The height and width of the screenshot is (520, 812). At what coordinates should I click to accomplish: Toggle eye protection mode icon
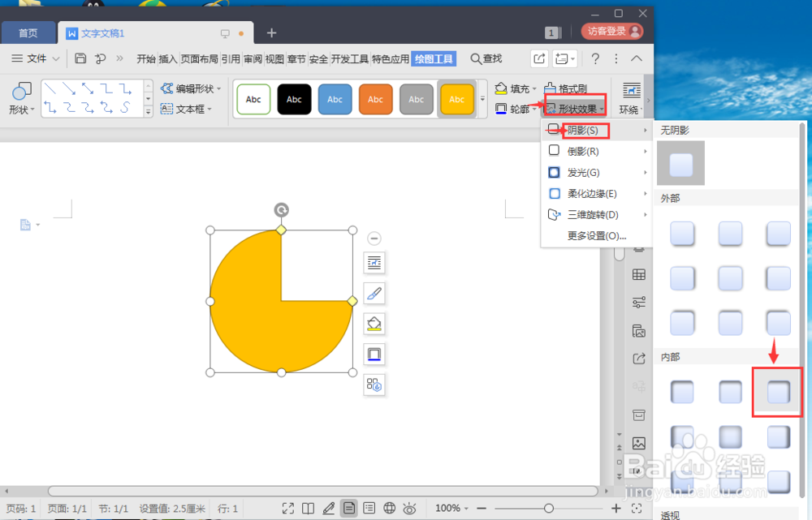(409, 509)
